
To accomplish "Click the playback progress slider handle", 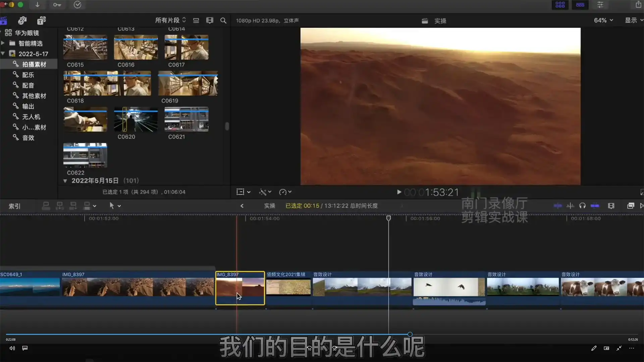I will [410, 334].
